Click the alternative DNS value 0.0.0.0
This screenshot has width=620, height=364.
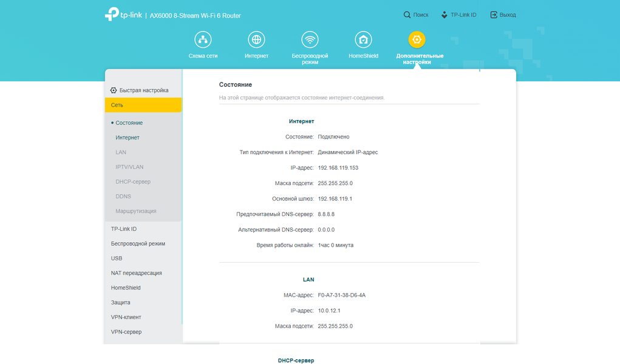[326, 230]
